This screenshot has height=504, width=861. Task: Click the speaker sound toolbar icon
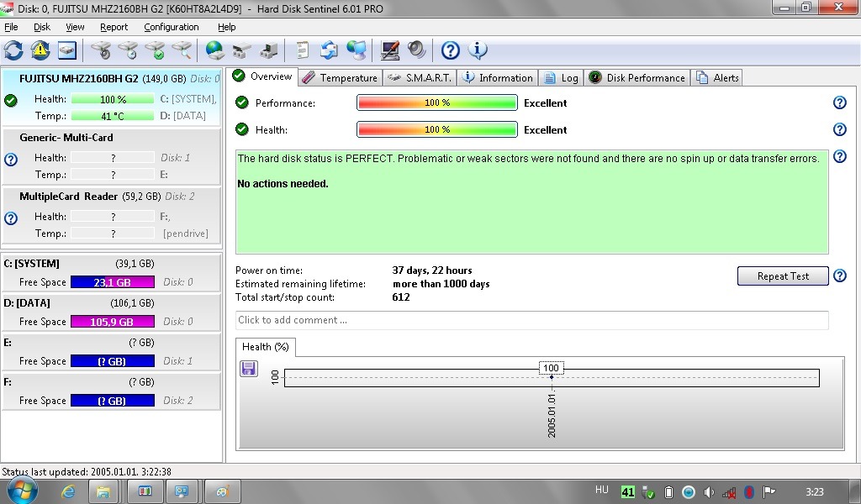click(x=417, y=50)
